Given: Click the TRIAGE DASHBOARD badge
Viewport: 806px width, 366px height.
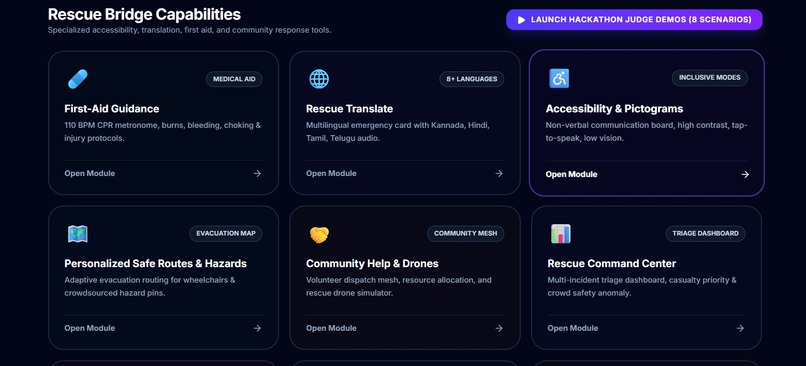Looking at the screenshot, I should point(705,233).
